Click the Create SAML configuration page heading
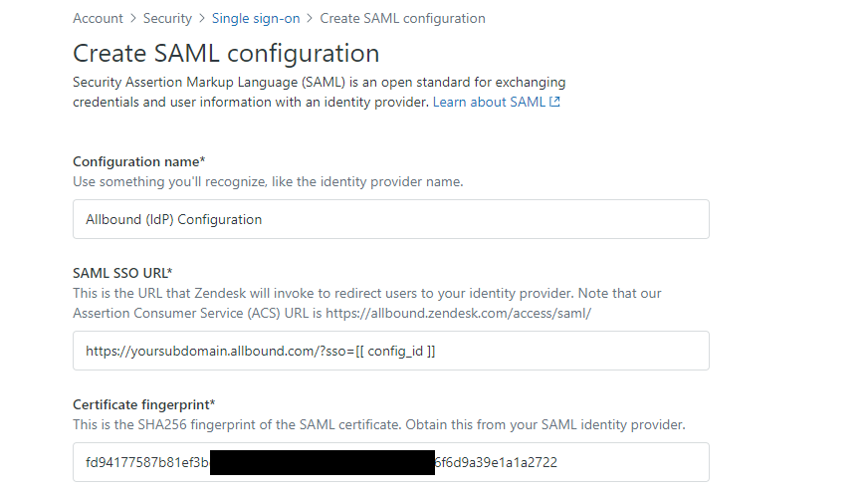 226,53
